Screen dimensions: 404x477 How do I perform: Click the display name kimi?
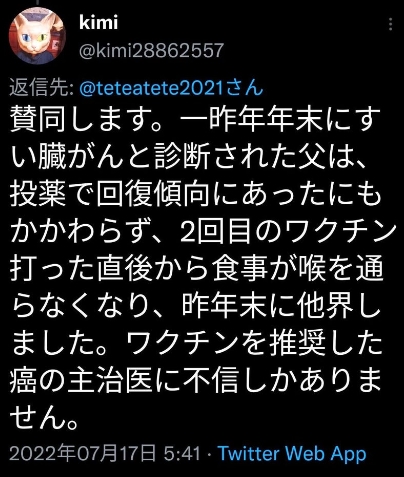(x=99, y=23)
